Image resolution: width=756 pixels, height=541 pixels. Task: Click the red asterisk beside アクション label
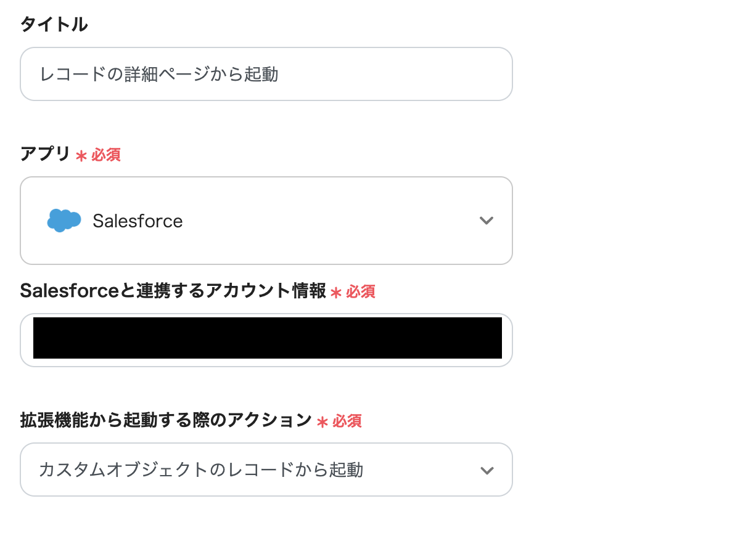point(322,422)
